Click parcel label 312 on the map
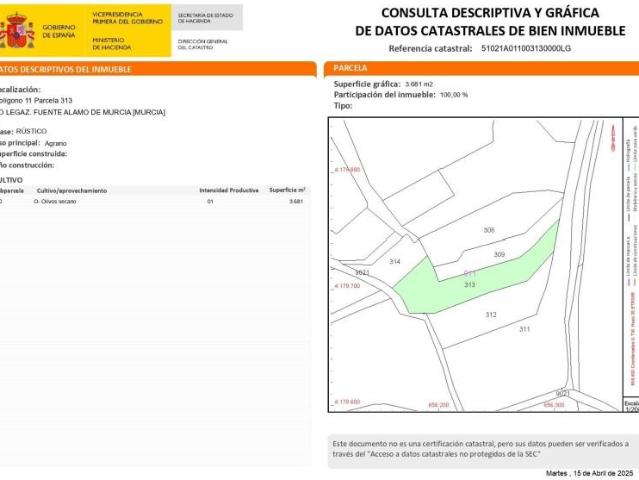The width and height of the screenshot is (639, 480). pos(491,315)
